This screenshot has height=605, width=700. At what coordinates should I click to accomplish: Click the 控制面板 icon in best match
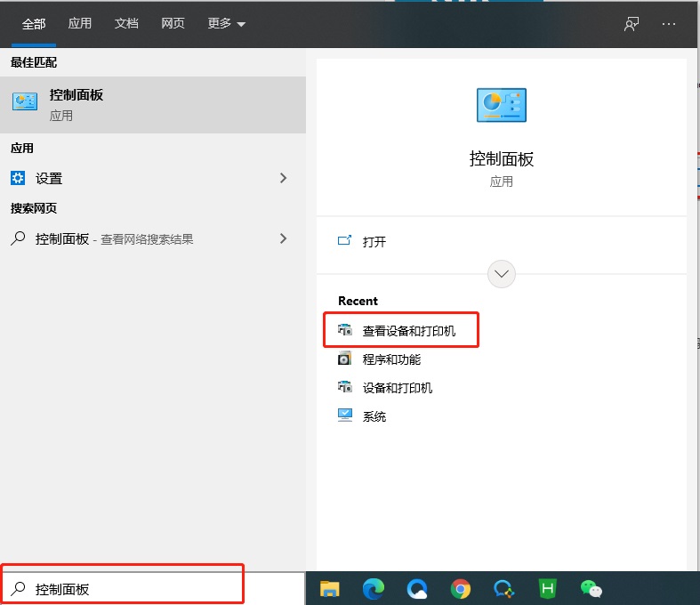pos(25,101)
